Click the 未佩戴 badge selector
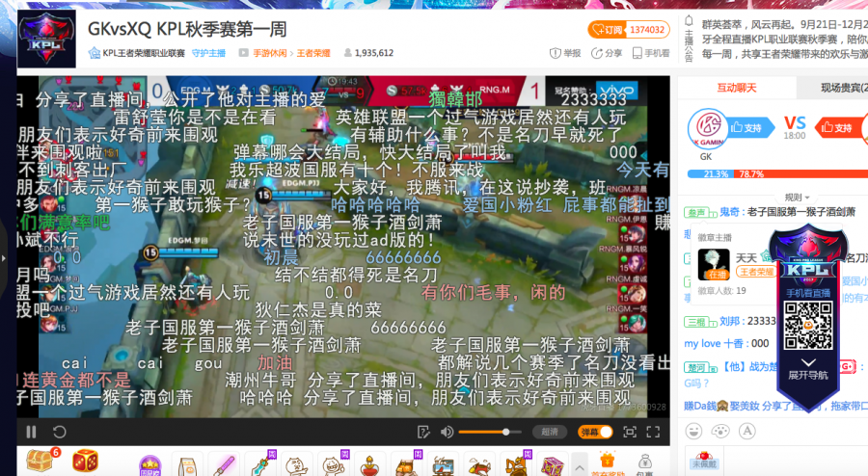The height and width of the screenshot is (476, 868). click(x=704, y=462)
